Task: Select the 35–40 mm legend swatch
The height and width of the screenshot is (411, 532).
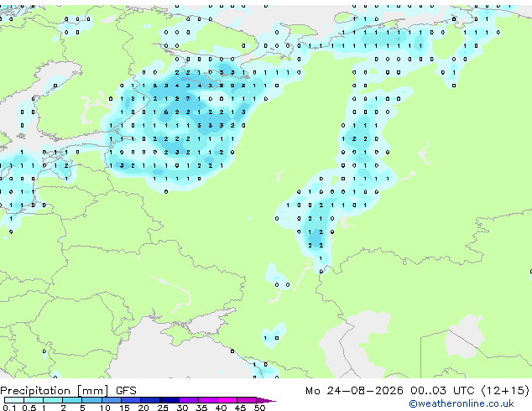Action: pyautogui.click(x=208, y=400)
